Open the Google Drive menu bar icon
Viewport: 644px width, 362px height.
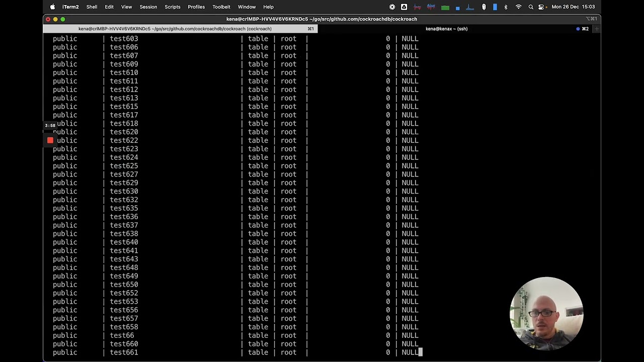coord(404,7)
